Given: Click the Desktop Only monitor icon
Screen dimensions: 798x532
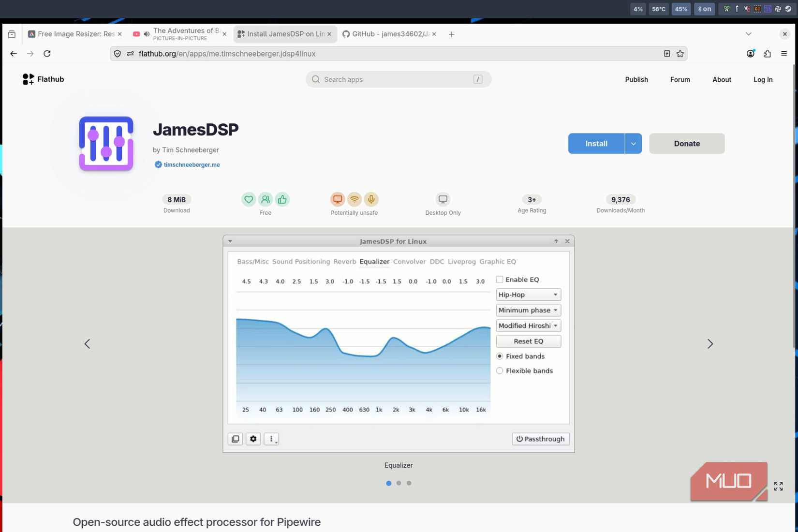Looking at the screenshot, I should pos(443,199).
